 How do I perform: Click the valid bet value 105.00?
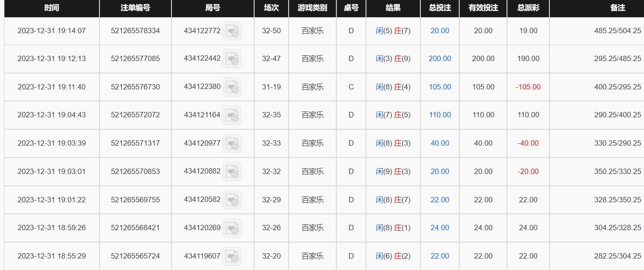[483, 87]
